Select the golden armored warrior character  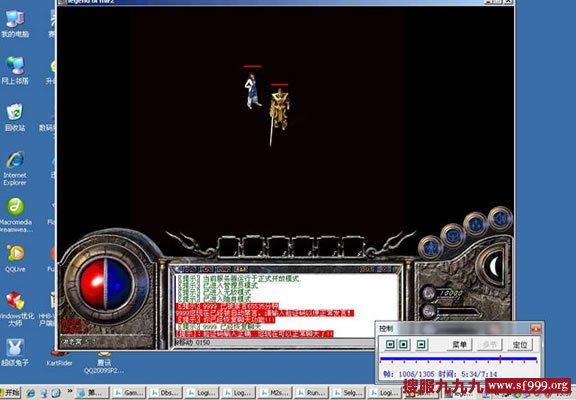[x=279, y=110]
